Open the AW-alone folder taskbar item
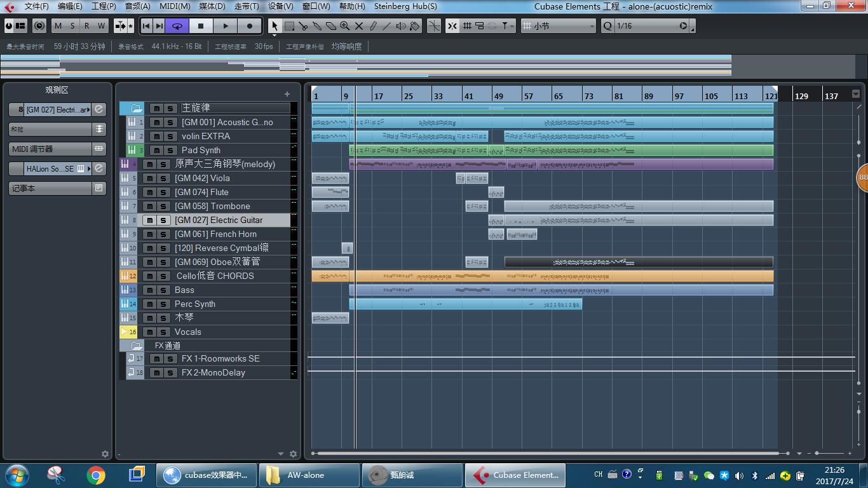868x488 pixels. [x=309, y=475]
